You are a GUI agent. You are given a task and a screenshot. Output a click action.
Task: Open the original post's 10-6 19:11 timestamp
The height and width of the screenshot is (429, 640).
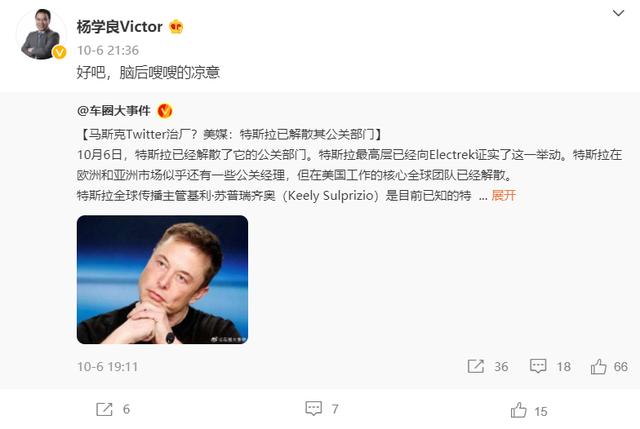click(107, 367)
